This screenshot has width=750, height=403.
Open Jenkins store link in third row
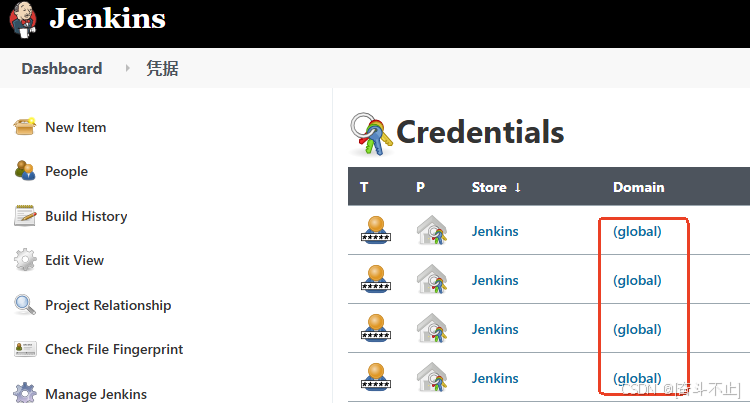pos(495,329)
